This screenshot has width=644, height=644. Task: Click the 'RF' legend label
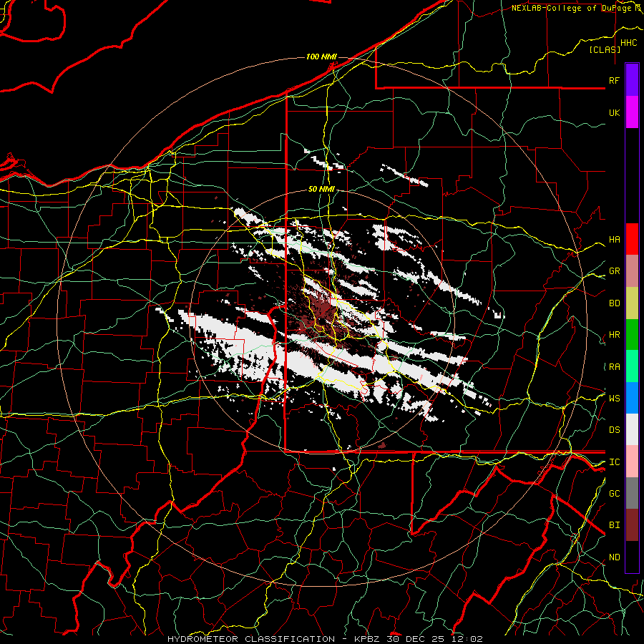coord(614,80)
